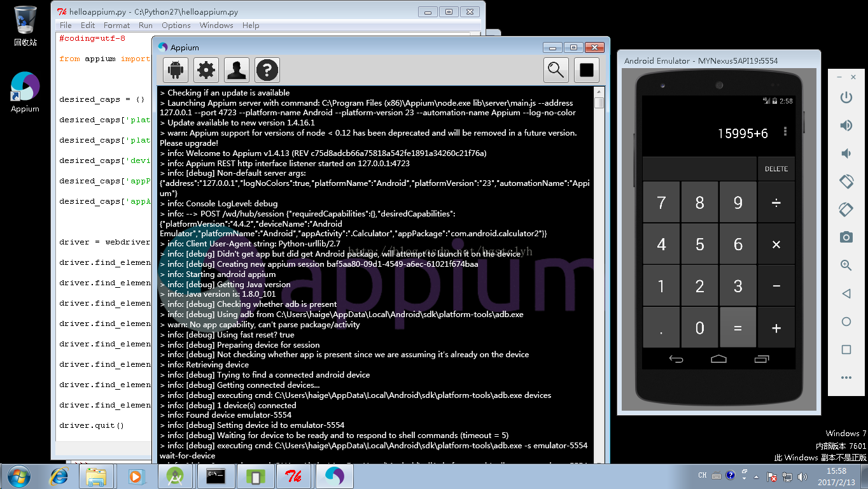Viewport: 868px width, 489px height.
Task: Tap calculator divide key
Action: pyautogui.click(x=776, y=202)
